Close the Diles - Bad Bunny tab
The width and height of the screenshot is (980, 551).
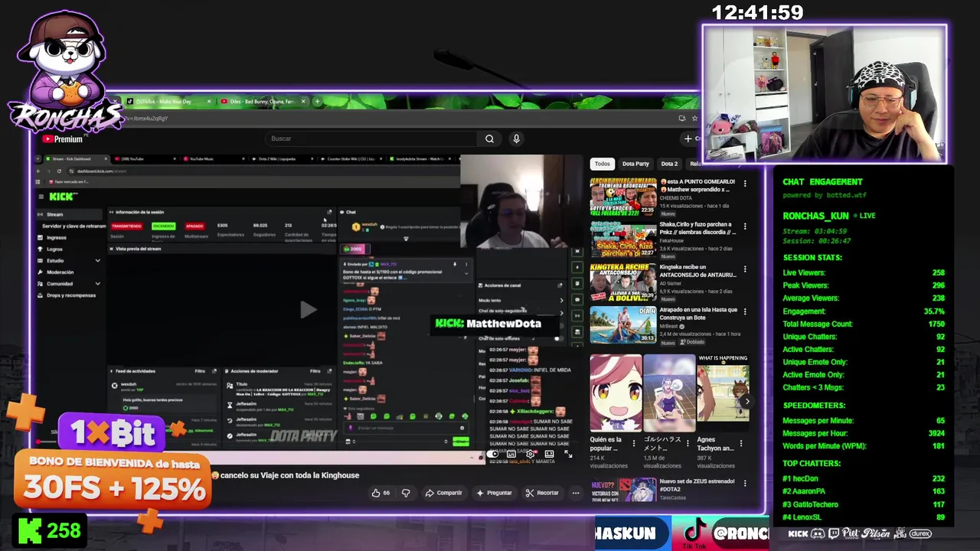[x=304, y=101]
